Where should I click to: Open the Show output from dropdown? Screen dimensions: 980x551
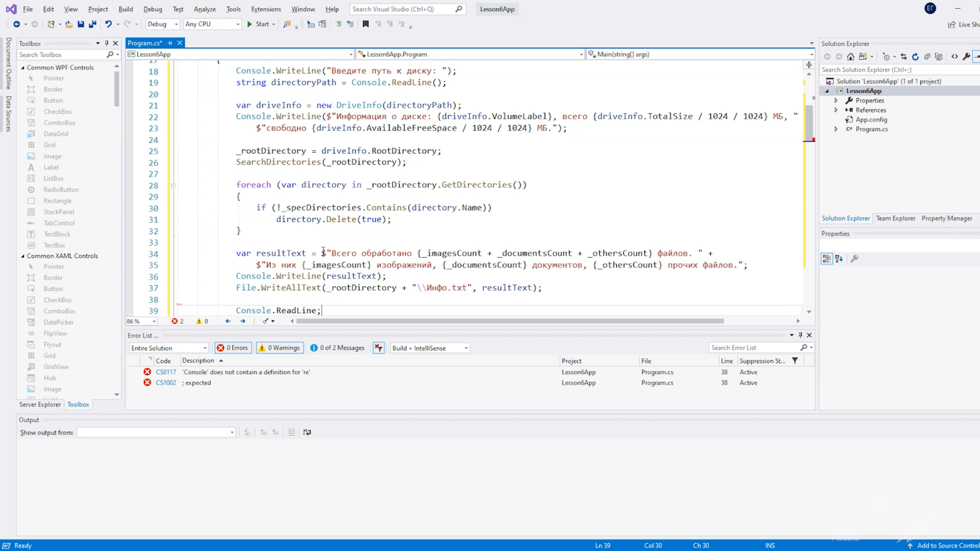tap(156, 433)
